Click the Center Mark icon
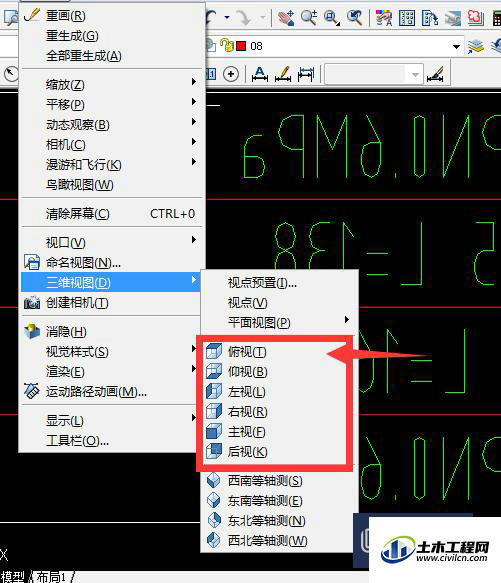The width and height of the screenshot is (501, 583). pyautogui.click(x=231, y=74)
